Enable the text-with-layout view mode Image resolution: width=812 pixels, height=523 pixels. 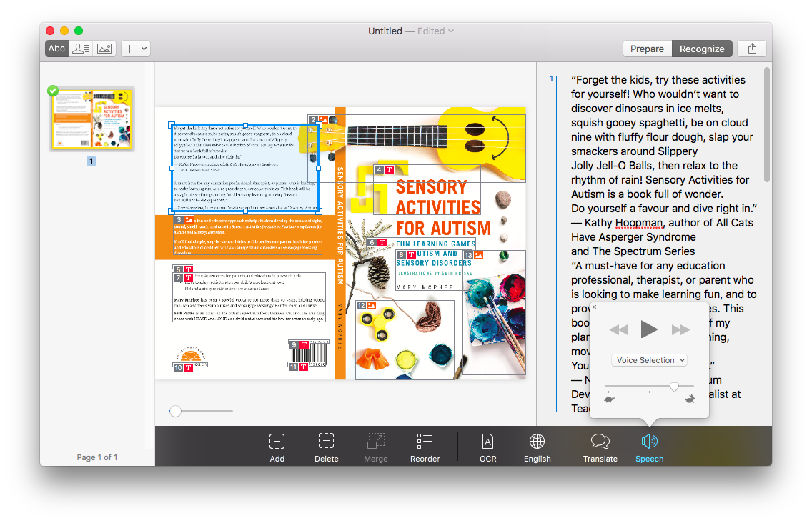click(x=81, y=48)
